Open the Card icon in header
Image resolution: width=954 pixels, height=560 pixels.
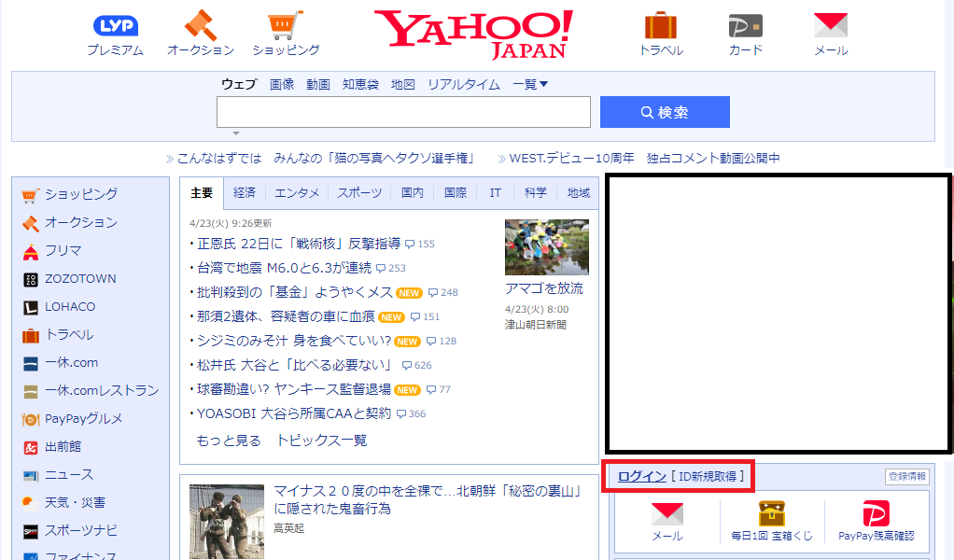pyautogui.click(x=745, y=26)
